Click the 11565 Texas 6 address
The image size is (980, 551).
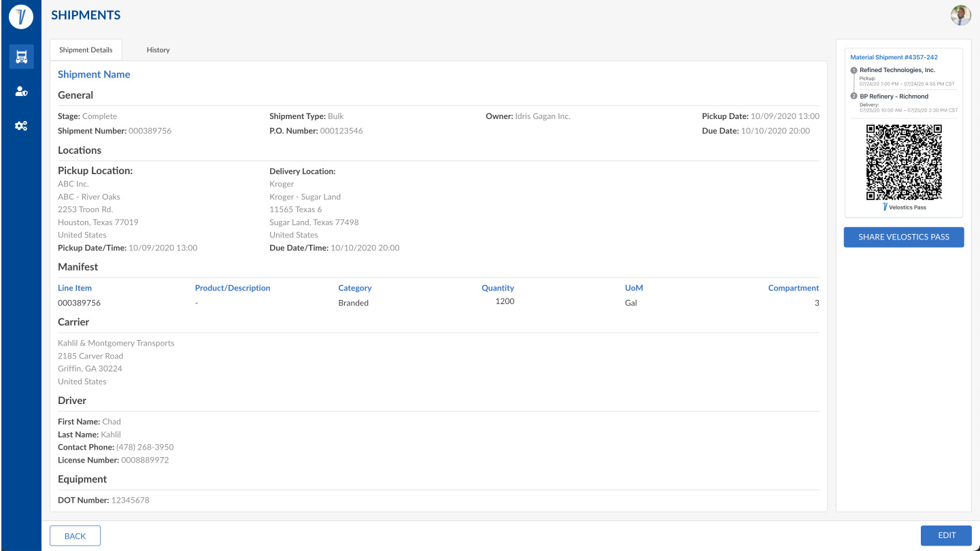click(296, 210)
